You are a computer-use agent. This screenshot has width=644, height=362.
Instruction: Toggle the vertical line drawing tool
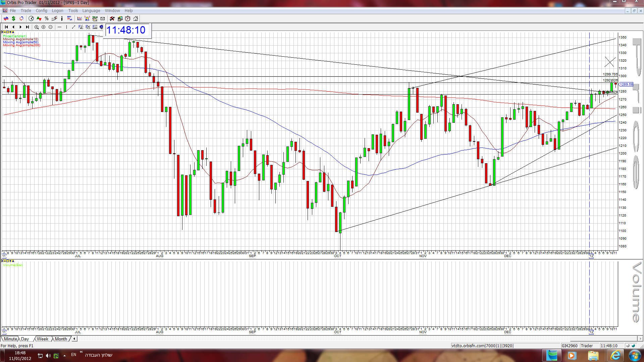pos(66,27)
